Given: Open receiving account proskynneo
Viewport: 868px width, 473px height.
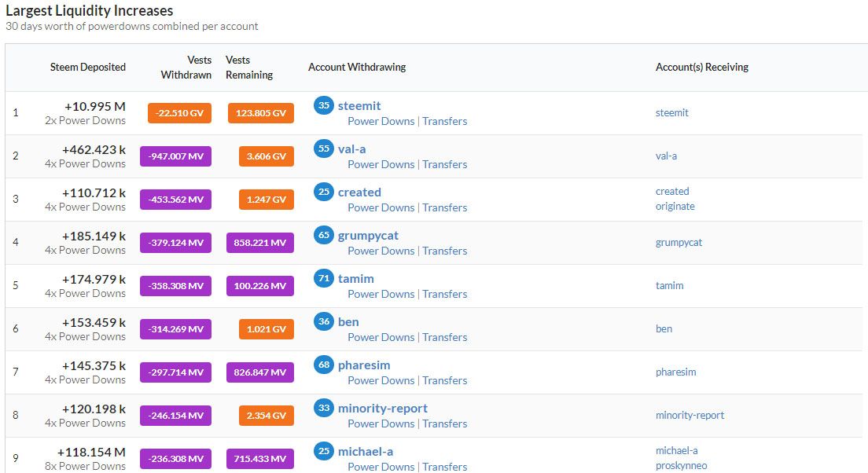Looking at the screenshot, I should click(681, 465).
